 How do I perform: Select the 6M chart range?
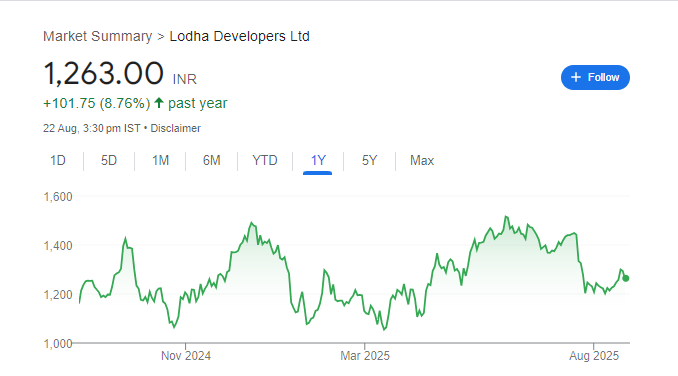coord(211,161)
